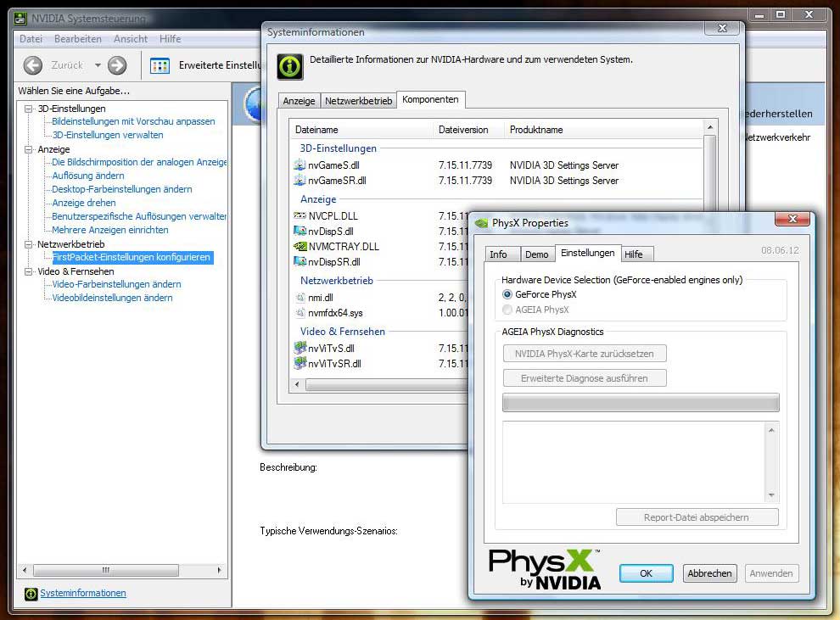Click the diagnostics text box scroll down arrow

[771, 495]
